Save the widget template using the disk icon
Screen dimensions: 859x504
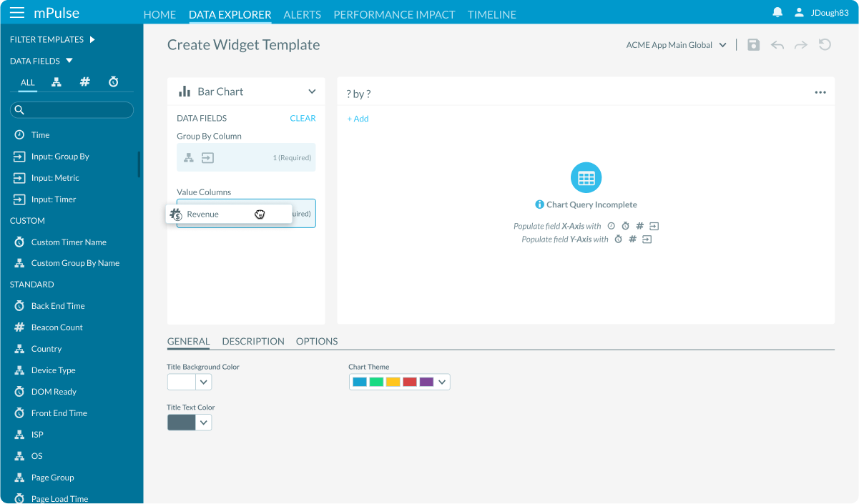tap(753, 44)
